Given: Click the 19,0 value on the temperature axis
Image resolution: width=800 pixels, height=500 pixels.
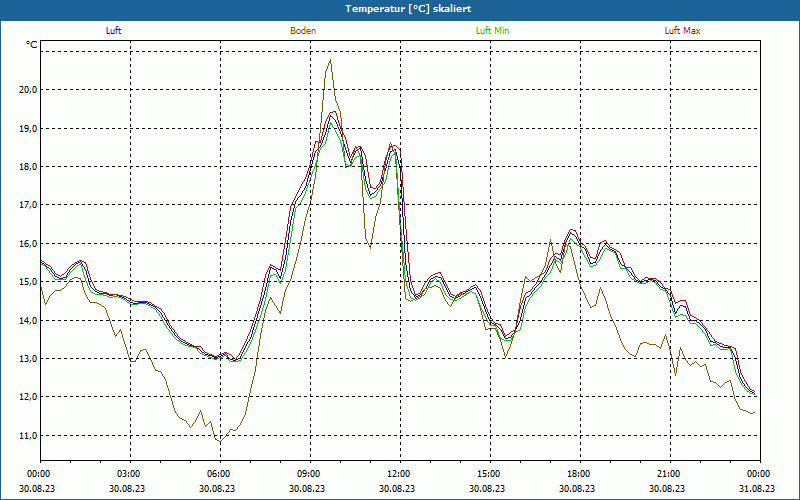Looking at the screenshot, I should (28, 129).
